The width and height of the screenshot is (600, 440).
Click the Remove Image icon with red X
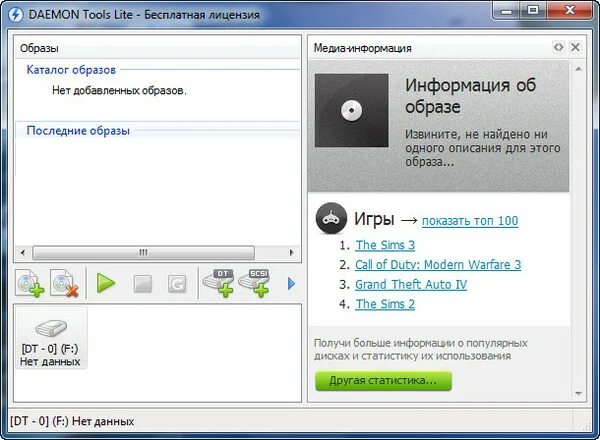pyautogui.click(x=64, y=283)
